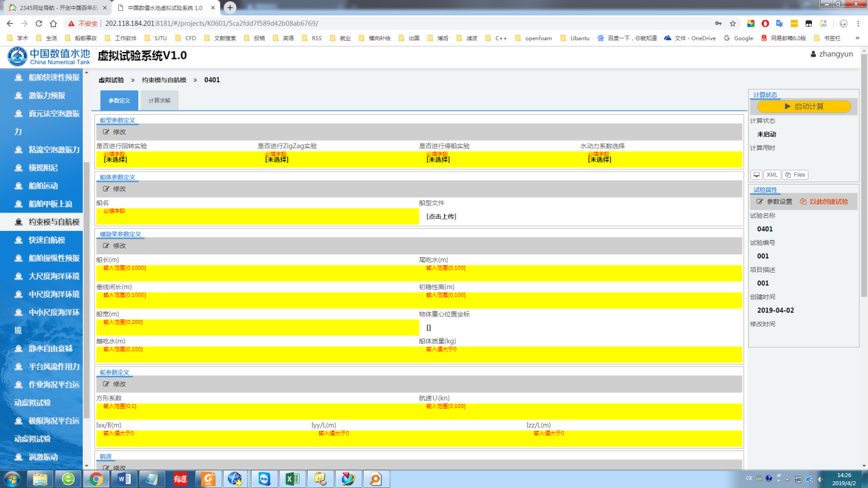
Task: Open the Chrome three-dot menu
Action: (858, 23)
